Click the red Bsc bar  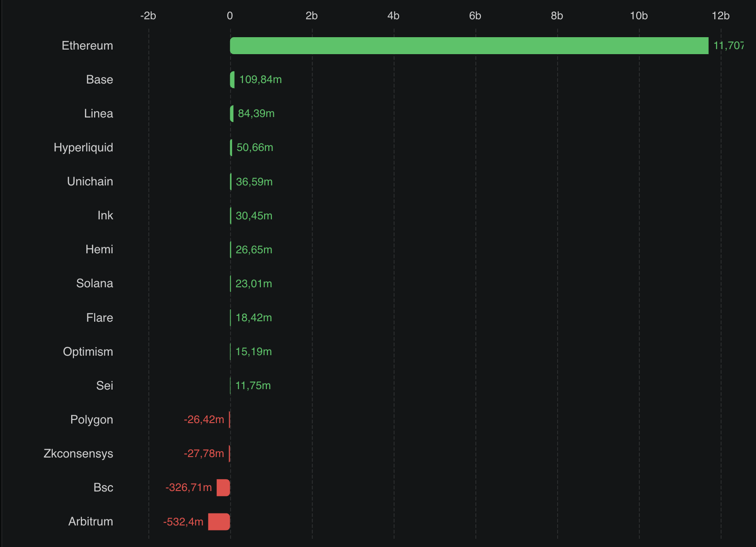(x=223, y=488)
